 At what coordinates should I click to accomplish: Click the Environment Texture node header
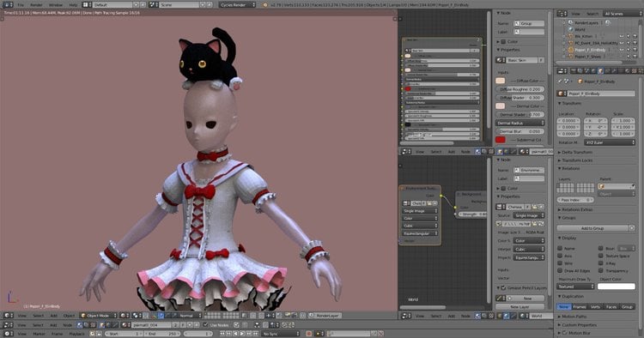pos(420,188)
